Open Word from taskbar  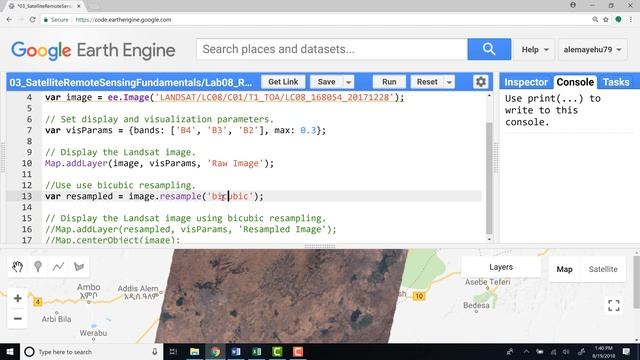236,351
